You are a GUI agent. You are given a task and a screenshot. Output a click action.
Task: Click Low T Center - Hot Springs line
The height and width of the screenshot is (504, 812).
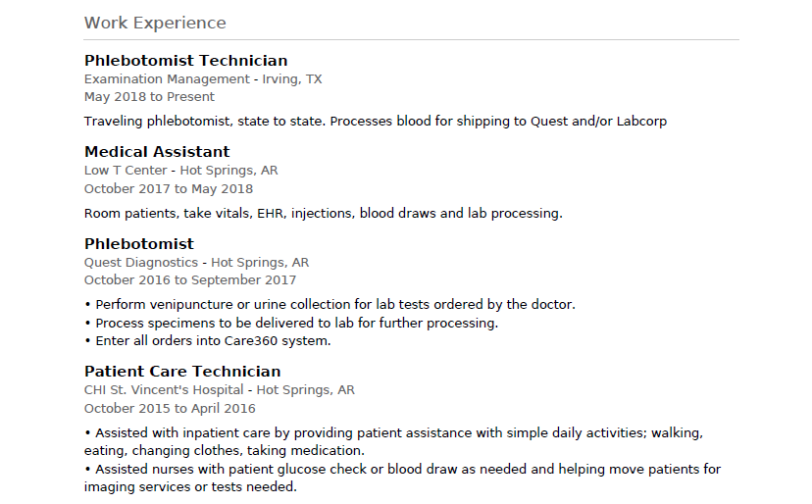click(180, 171)
